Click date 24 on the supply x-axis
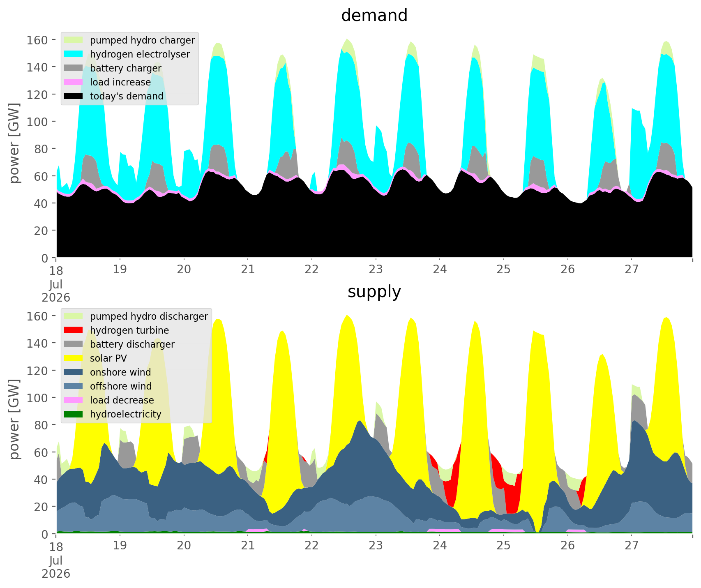 tap(440, 546)
